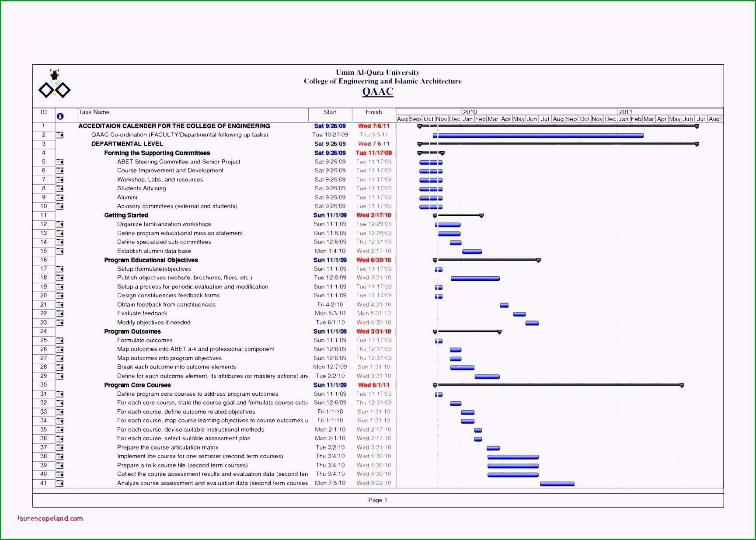Click indicator icon for Prepare the course articulation matrix

pos(59,448)
